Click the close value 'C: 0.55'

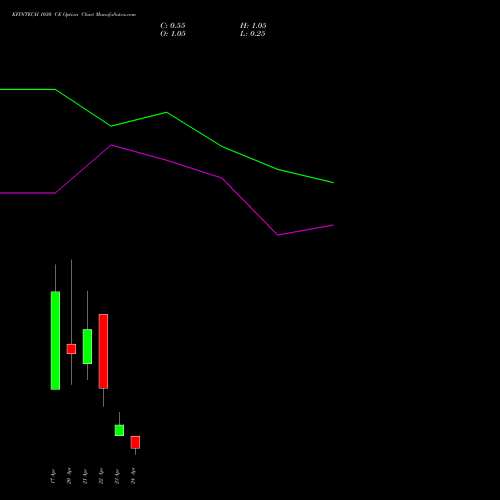pyautogui.click(x=173, y=26)
